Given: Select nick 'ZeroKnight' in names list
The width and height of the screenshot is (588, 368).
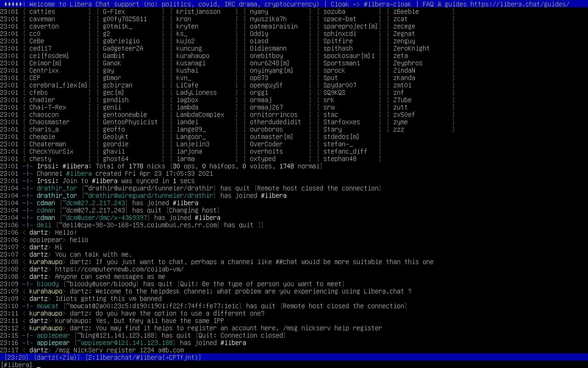Looking at the screenshot, I should tap(412, 48).
